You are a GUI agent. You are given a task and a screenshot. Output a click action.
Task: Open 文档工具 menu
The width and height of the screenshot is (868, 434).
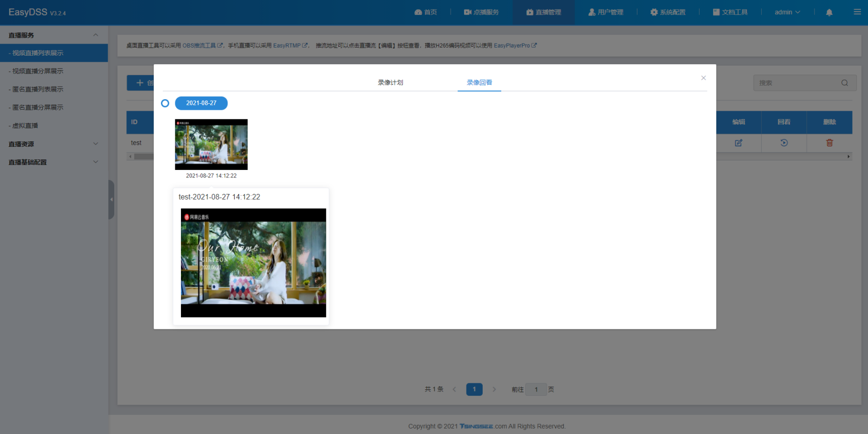730,12
